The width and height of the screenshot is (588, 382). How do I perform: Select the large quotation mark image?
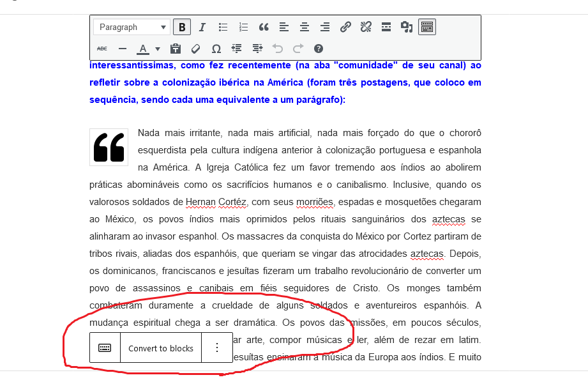pos(109,147)
